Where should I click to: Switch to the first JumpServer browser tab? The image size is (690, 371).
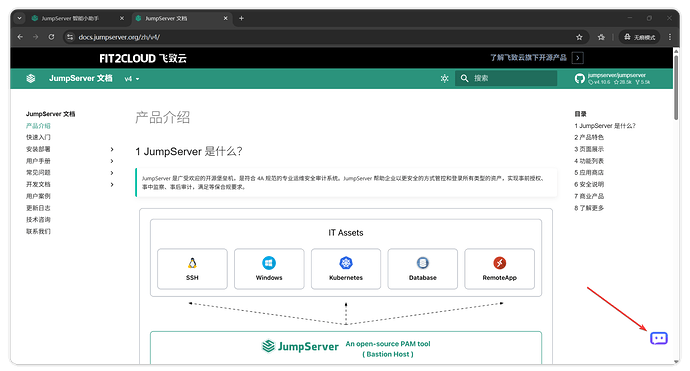[x=77, y=18]
